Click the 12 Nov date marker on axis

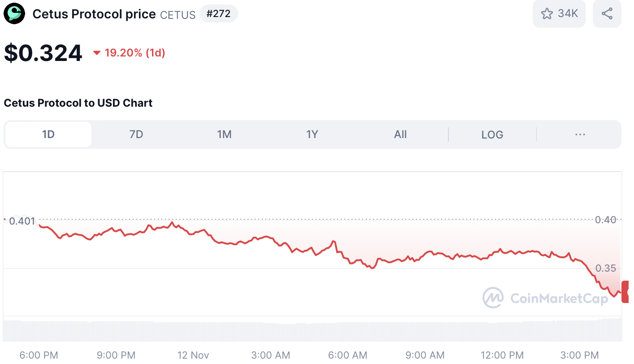click(x=193, y=355)
